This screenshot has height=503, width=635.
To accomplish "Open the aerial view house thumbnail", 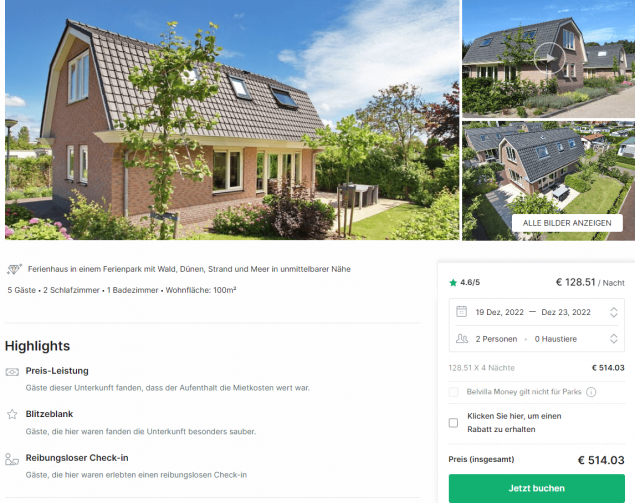I will [x=549, y=181].
